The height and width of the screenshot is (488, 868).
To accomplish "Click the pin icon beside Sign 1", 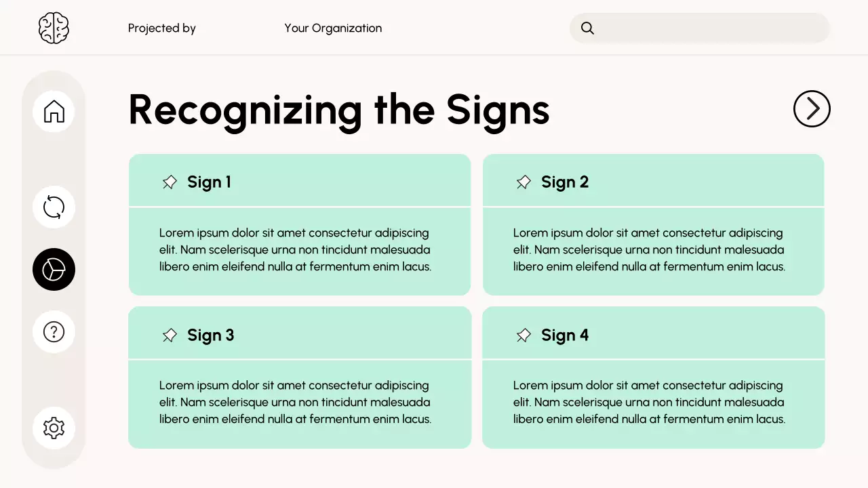I will pos(170,182).
